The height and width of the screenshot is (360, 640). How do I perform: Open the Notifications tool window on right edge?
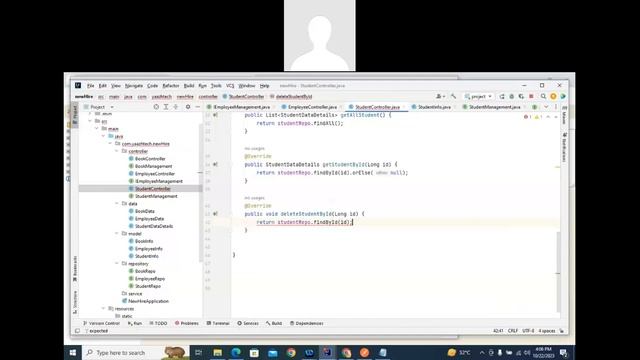tap(564, 147)
